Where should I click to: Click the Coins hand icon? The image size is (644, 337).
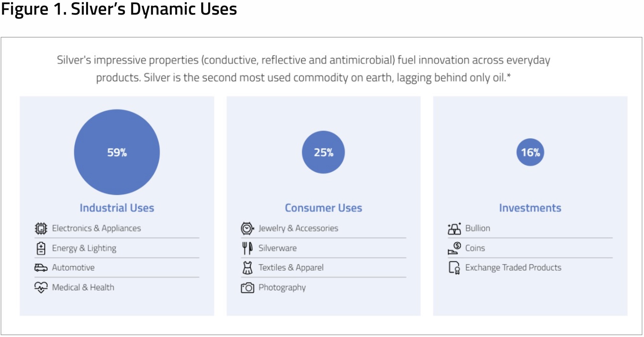point(454,248)
